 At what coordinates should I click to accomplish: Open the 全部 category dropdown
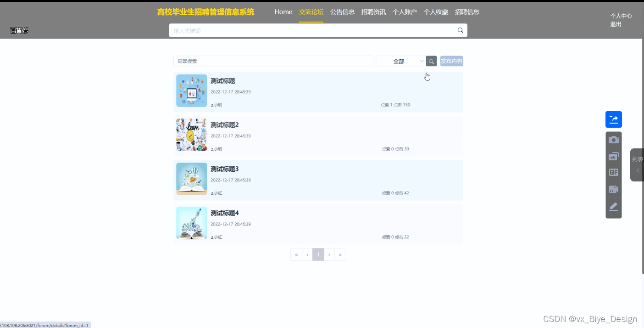400,61
